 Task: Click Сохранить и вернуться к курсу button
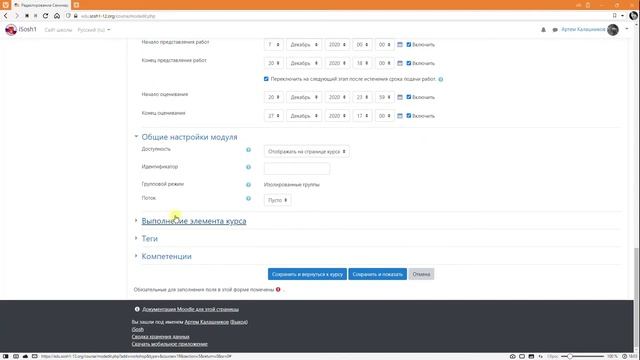(x=307, y=274)
